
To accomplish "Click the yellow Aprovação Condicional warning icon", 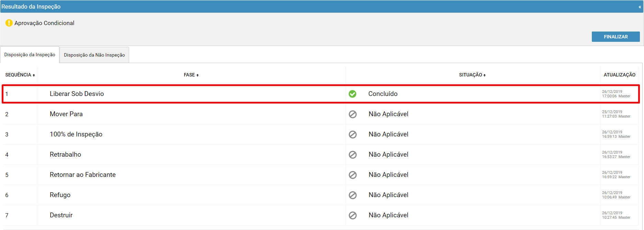I will [x=9, y=23].
